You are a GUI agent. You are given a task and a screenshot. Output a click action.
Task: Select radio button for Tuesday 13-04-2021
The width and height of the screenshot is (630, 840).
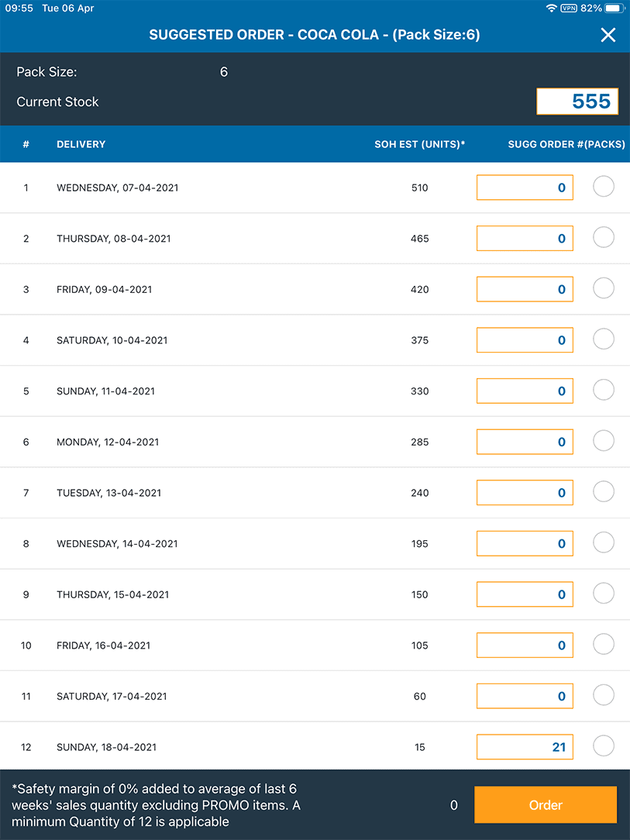point(603,492)
